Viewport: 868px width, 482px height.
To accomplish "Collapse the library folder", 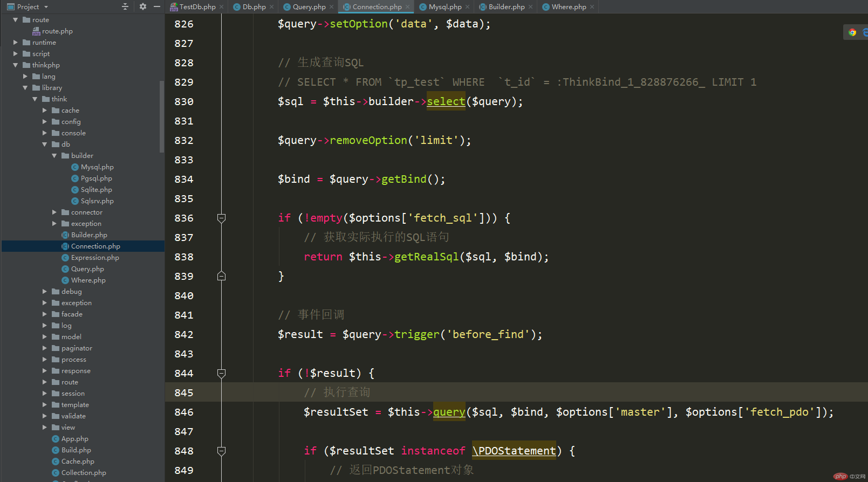I will pyautogui.click(x=25, y=88).
